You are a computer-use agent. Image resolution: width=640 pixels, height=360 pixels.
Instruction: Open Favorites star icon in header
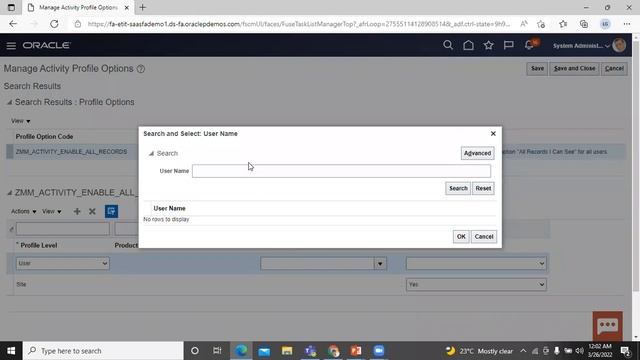click(489, 45)
